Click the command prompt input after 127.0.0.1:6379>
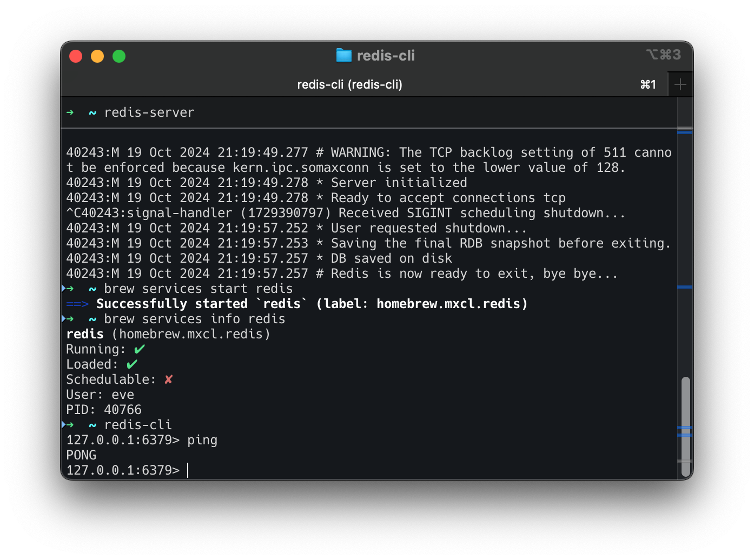The width and height of the screenshot is (754, 560). point(188,470)
